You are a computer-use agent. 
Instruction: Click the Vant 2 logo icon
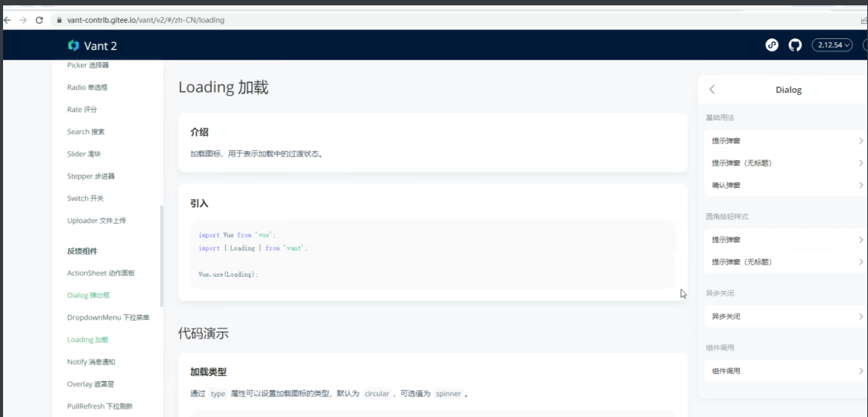[74, 45]
